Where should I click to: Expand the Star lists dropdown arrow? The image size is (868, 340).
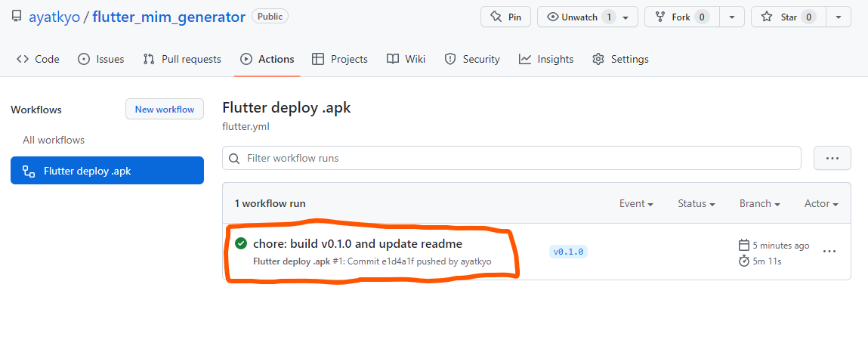(839, 17)
